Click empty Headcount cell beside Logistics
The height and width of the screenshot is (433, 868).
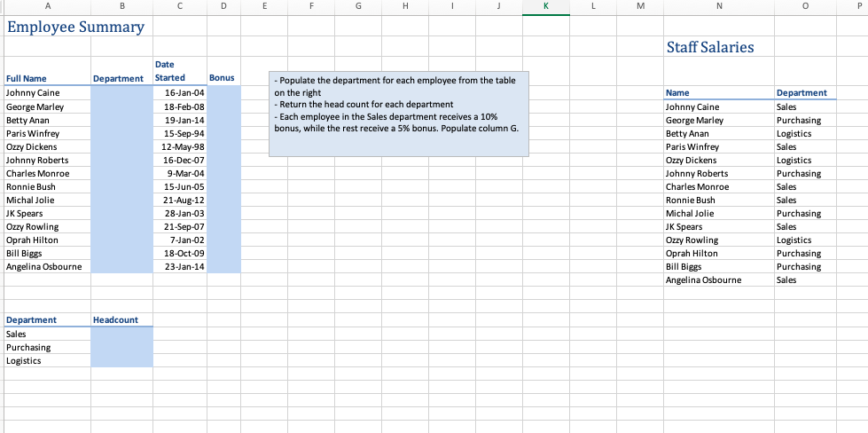[x=121, y=360]
